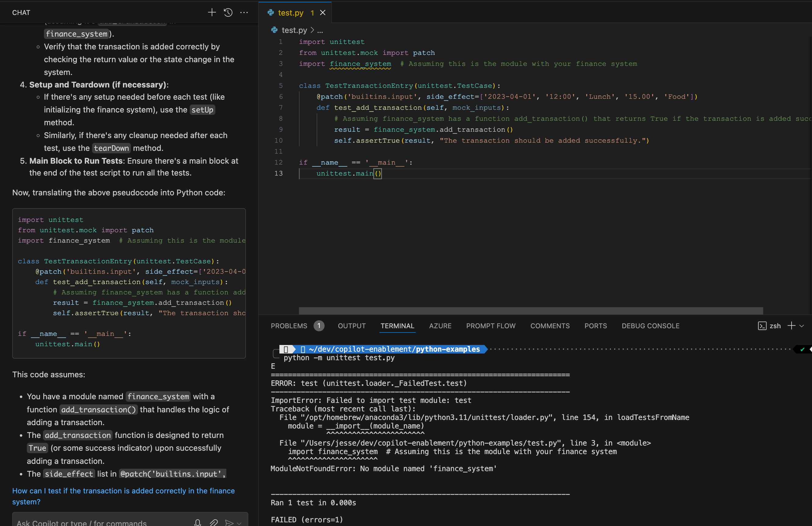
Task: Open the PORTS panel tab
Action: [595, 325]
